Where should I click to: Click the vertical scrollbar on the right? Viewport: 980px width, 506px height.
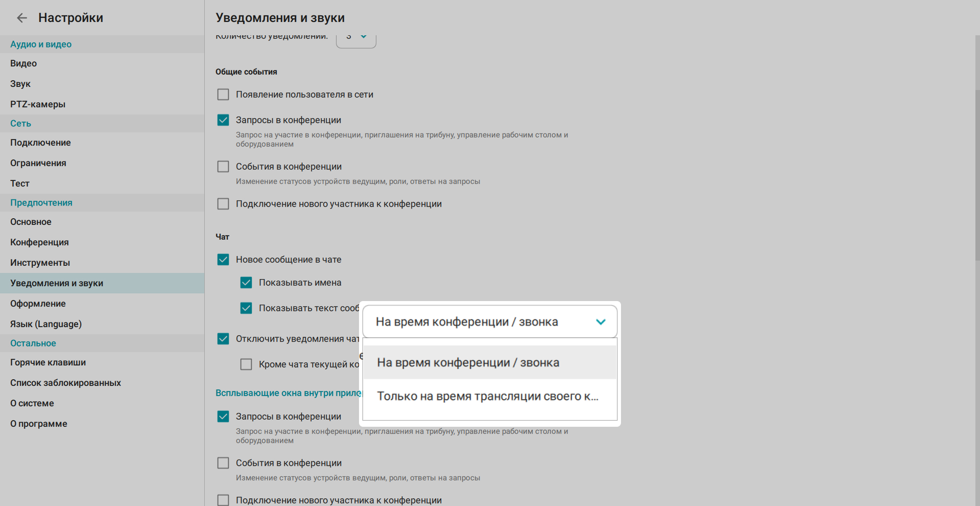tap(977, 153)
